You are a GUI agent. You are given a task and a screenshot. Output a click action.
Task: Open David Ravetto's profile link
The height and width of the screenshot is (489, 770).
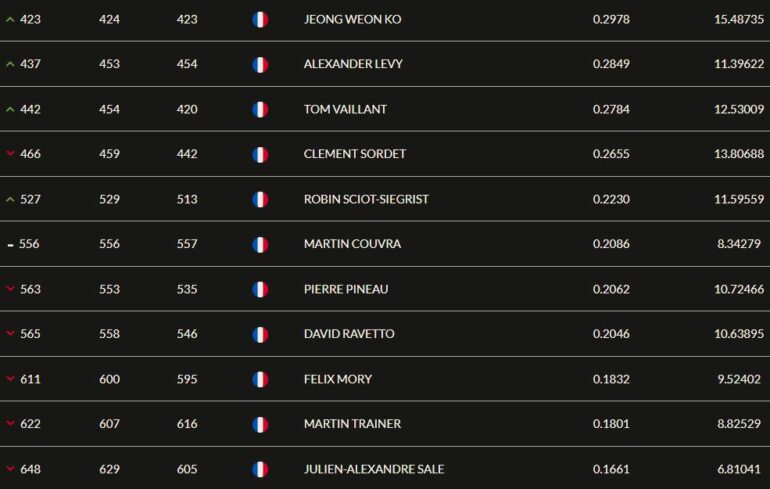click(349, 334)
